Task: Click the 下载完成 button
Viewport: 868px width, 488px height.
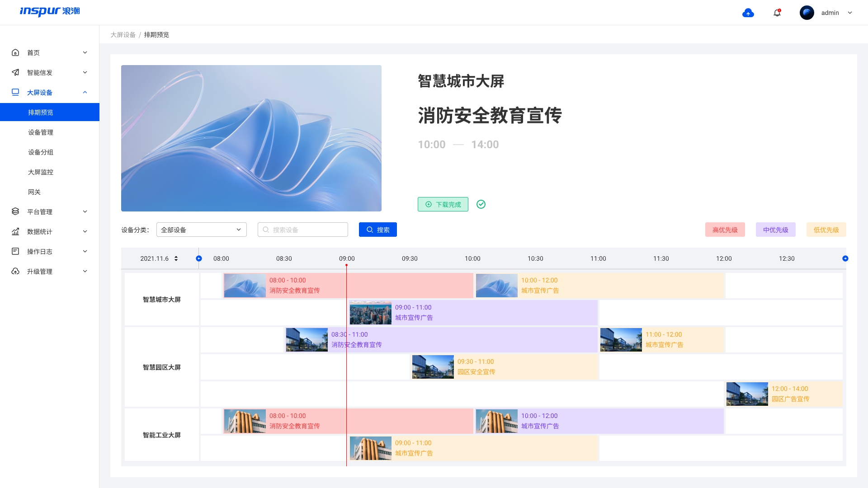Action: [443, 204]
